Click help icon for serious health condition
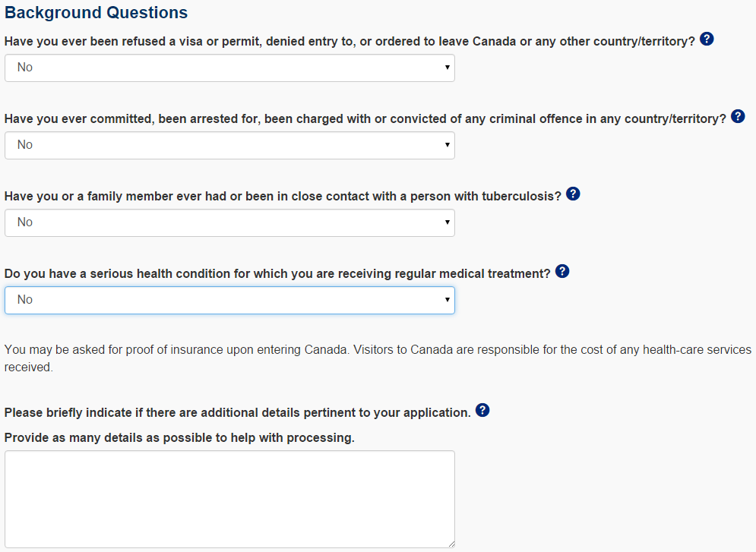The image size is (756, 552). [562, 272]
